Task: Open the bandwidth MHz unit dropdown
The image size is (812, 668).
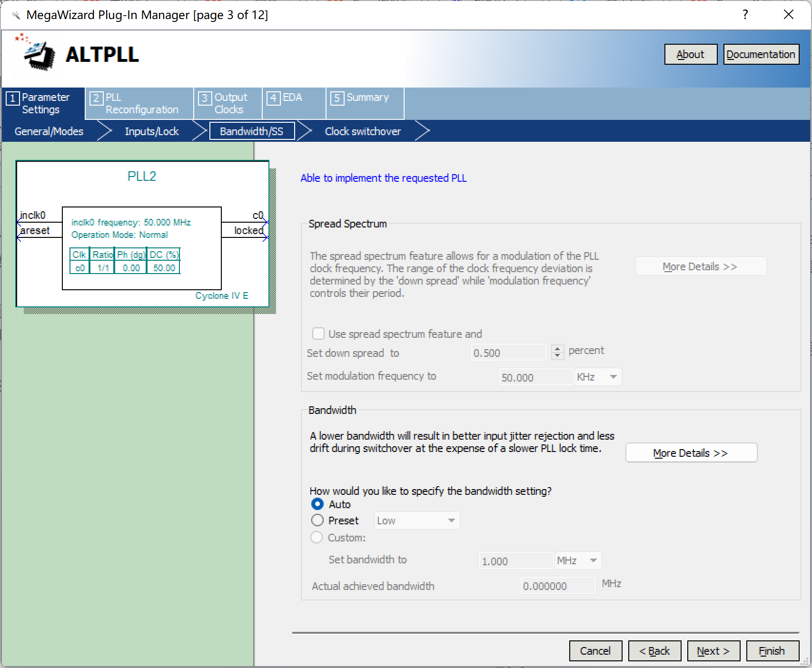Action: (x=578, y=560)
